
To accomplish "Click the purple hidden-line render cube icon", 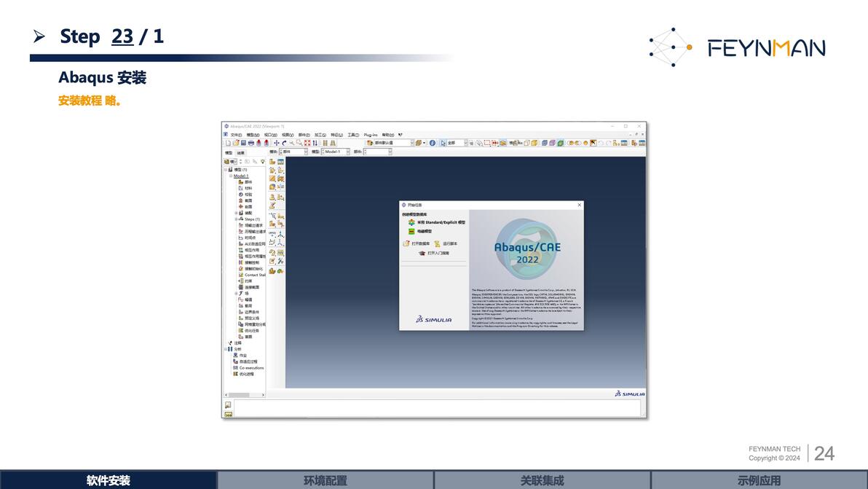I will [553, 143].
